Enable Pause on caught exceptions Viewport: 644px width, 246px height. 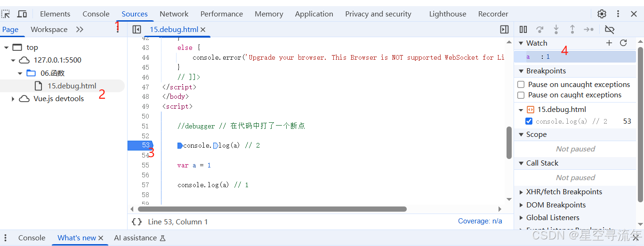coord(521,95)
